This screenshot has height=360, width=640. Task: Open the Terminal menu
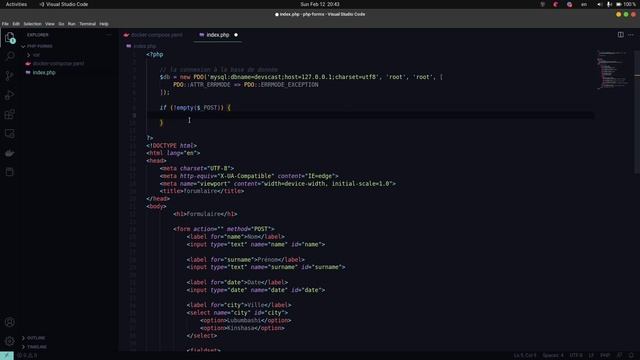[x=87, y=24]
